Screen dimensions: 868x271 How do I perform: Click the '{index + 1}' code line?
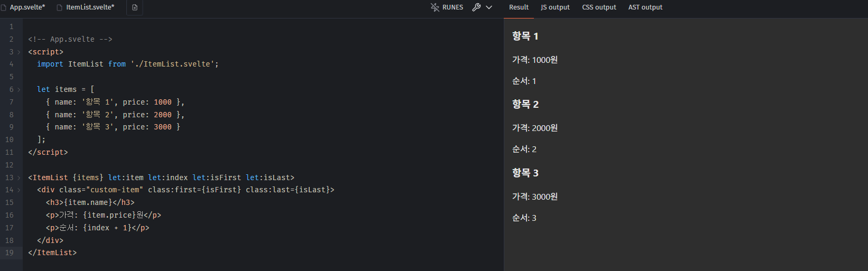pos(97,228)
